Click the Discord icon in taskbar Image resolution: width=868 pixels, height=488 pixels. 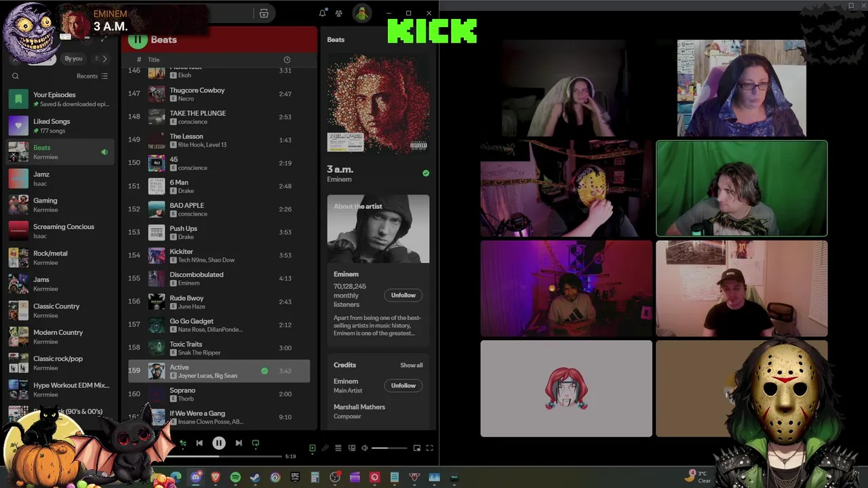[196, 477]
